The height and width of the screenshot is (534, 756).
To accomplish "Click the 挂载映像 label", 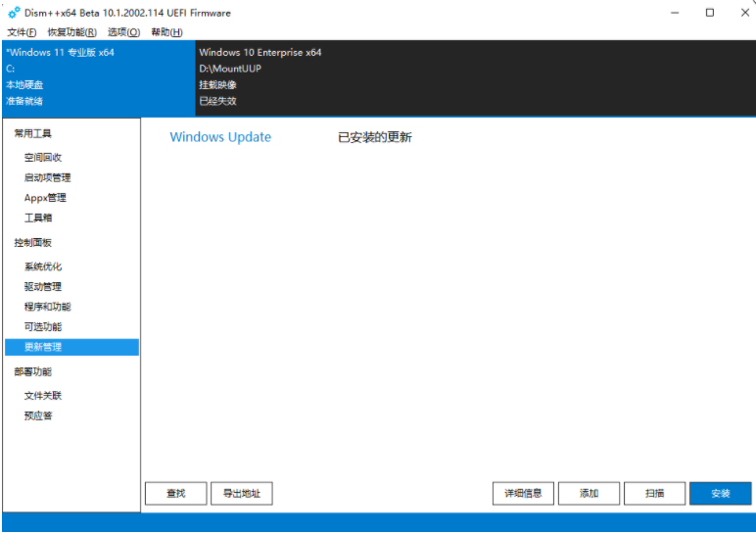I will [x=217, y=85].
